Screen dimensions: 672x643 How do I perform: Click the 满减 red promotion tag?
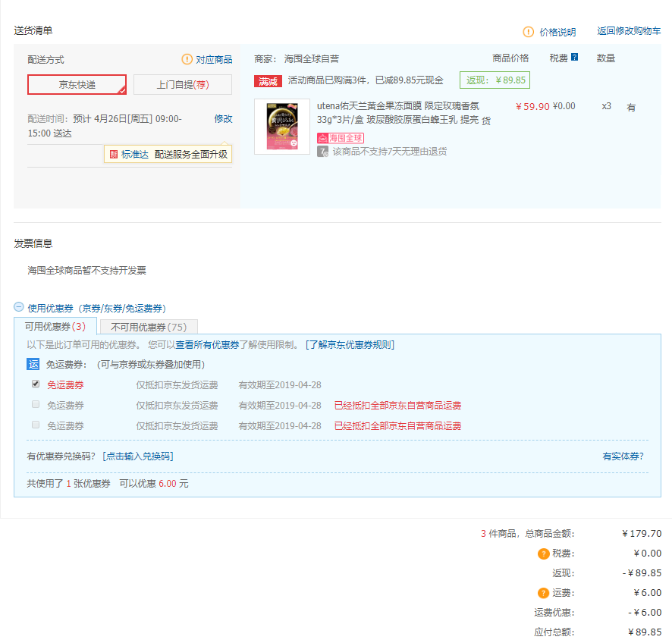click(268, 81)
